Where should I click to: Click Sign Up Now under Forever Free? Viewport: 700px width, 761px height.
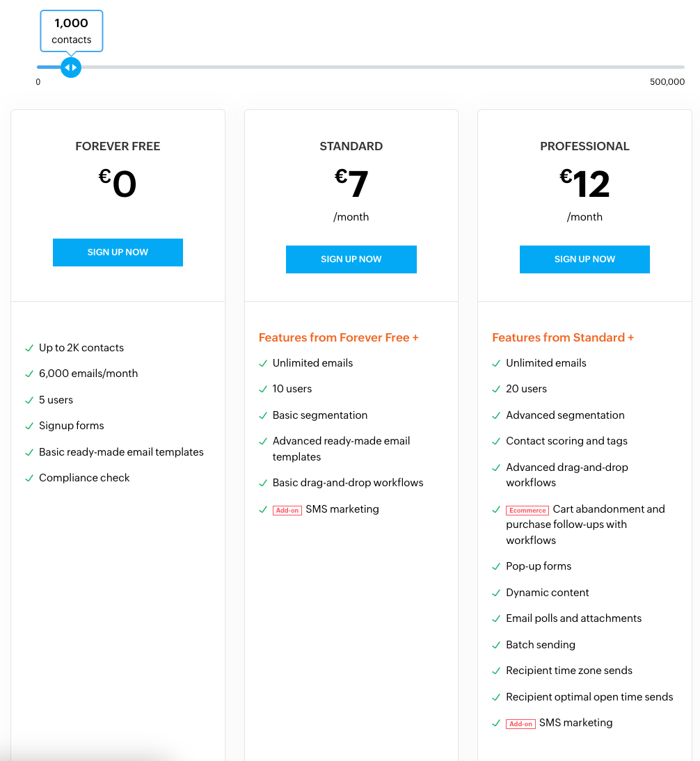click(118, 253)
